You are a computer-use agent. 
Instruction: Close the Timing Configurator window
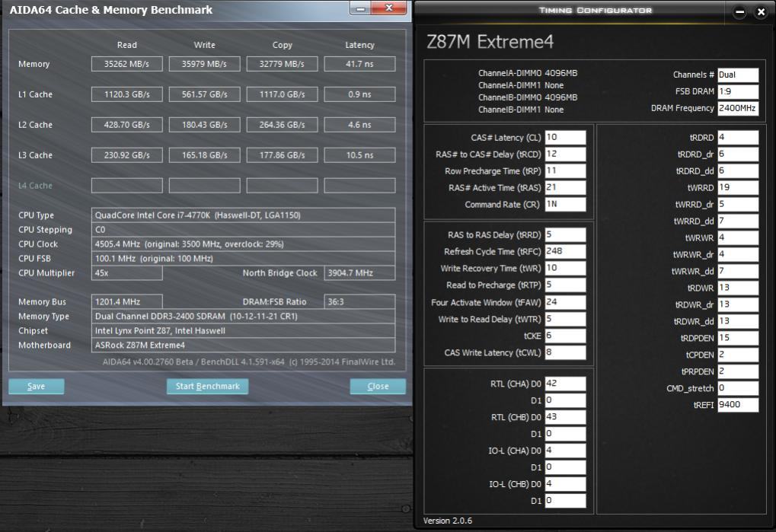click(x=762, y=12)
